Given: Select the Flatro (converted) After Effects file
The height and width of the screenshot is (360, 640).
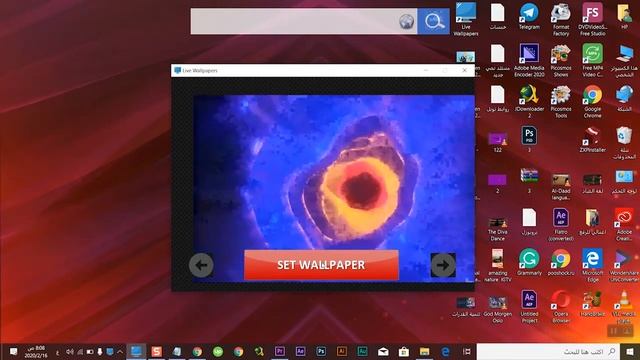Looking at the screenshot, I should [x=561, y=224].
